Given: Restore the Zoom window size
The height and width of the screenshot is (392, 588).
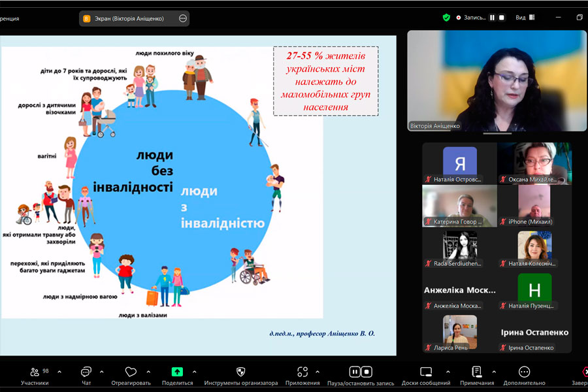Looking at the screenshot, I should point(580,18).
